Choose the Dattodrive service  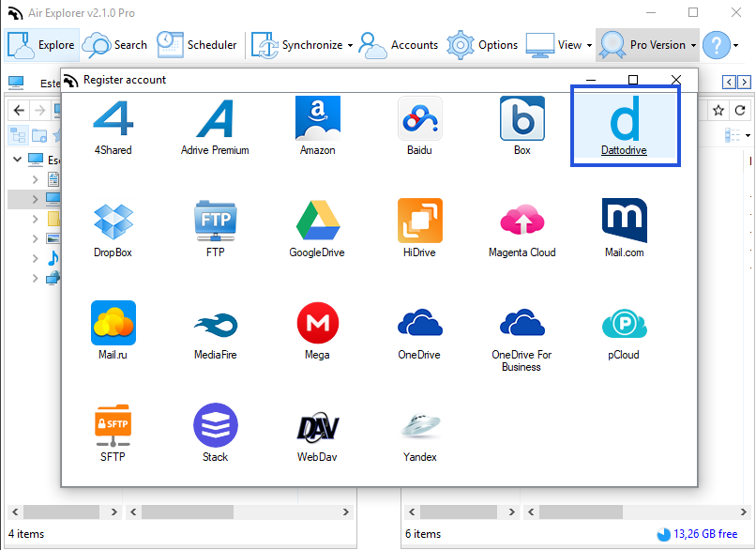tap(625, 128)
